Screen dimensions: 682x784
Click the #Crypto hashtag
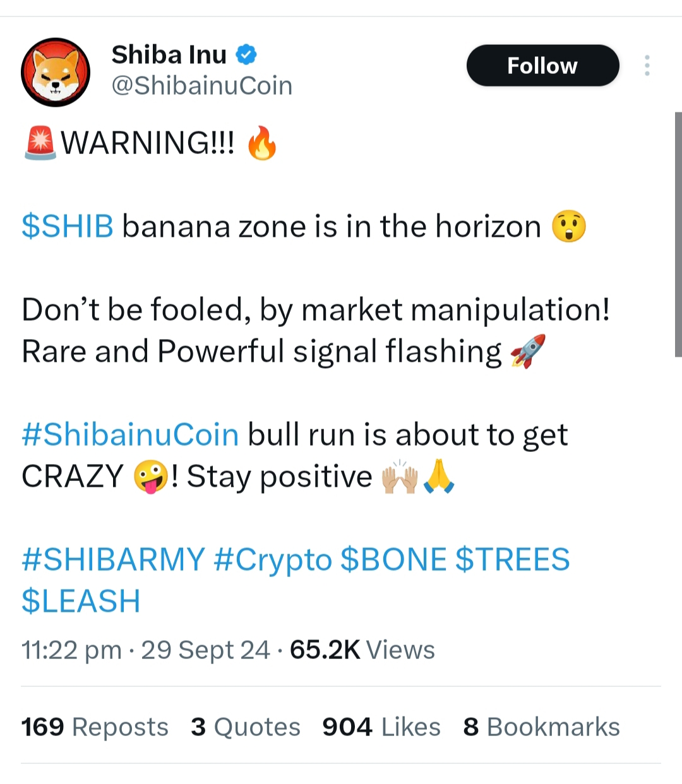[273, 560]
